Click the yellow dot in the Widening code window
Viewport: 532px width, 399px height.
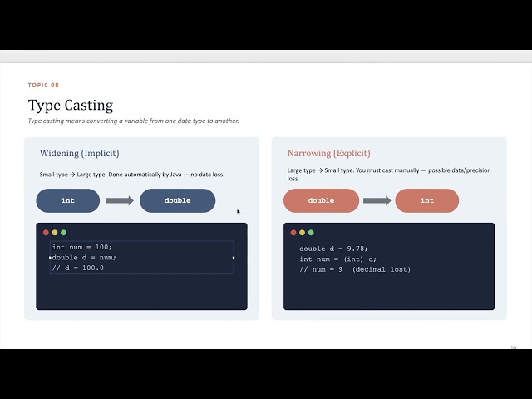pos(55,233)
